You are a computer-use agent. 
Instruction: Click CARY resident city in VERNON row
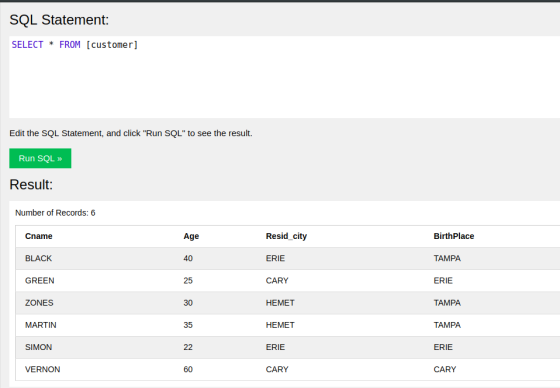tap(277, 369)
